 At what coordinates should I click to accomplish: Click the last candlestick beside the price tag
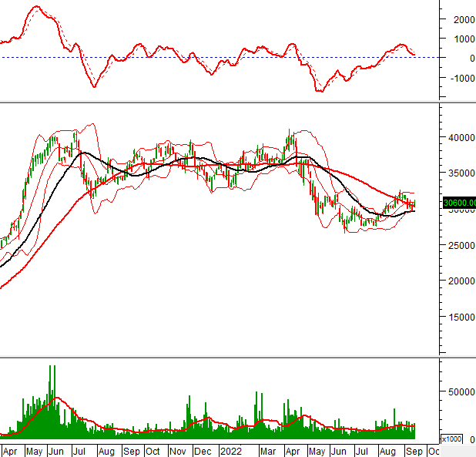tap(414, 204)
